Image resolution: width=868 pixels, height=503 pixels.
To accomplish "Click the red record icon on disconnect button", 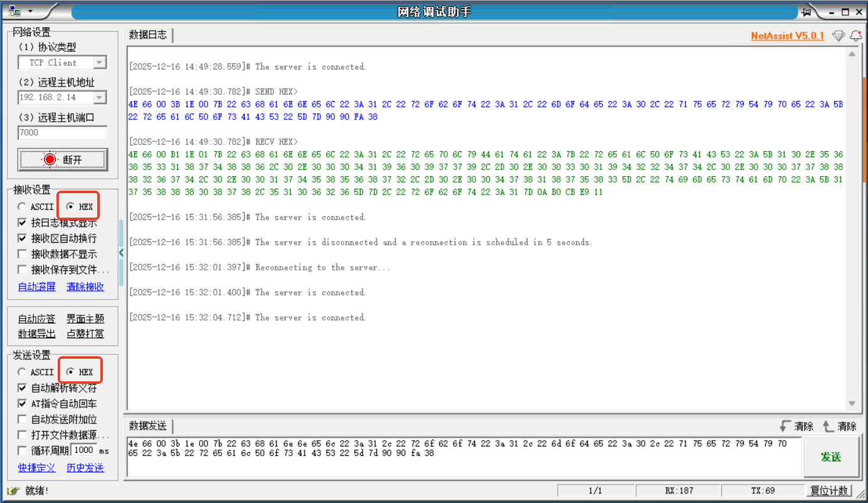I will [50, 160].
